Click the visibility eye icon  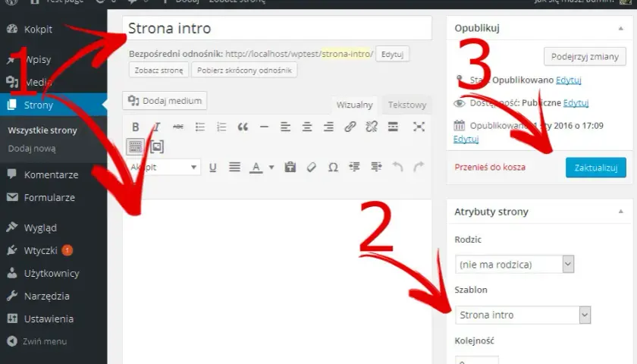459,103
